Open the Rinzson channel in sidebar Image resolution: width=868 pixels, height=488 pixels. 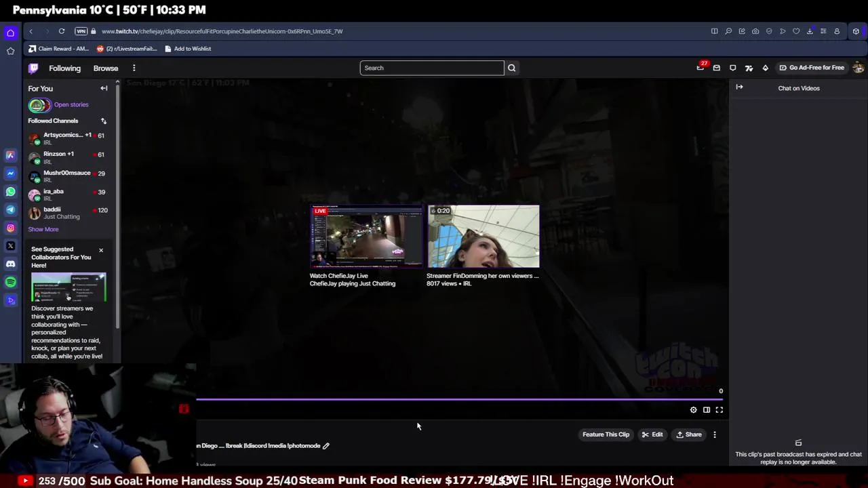pyautogui.click(x=67, y=157)
